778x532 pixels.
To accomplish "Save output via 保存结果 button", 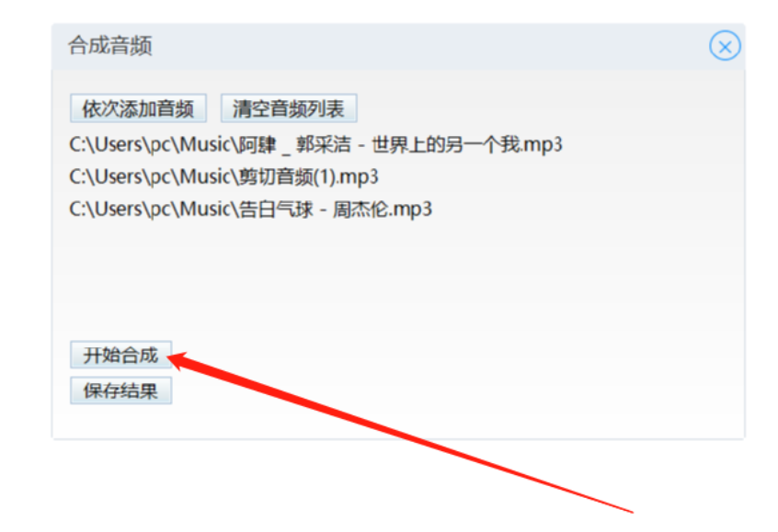I will [121, 391].
